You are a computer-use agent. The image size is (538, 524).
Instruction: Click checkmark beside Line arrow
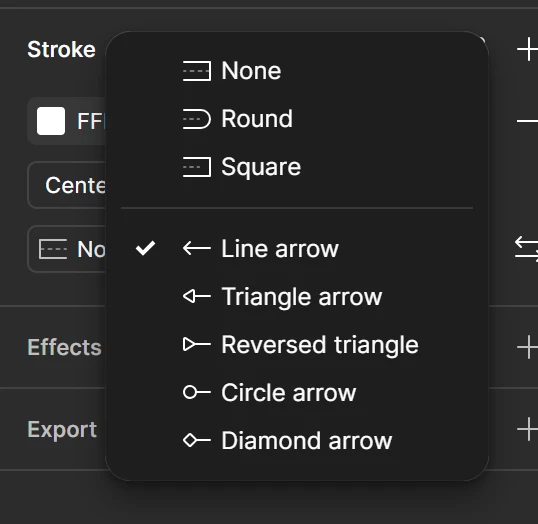click(145, 248)
